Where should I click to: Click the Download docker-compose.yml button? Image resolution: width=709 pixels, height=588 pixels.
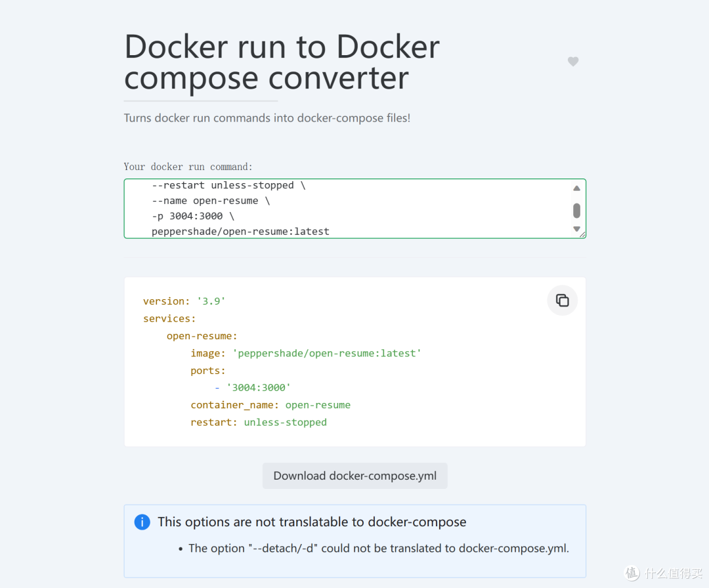354,475
